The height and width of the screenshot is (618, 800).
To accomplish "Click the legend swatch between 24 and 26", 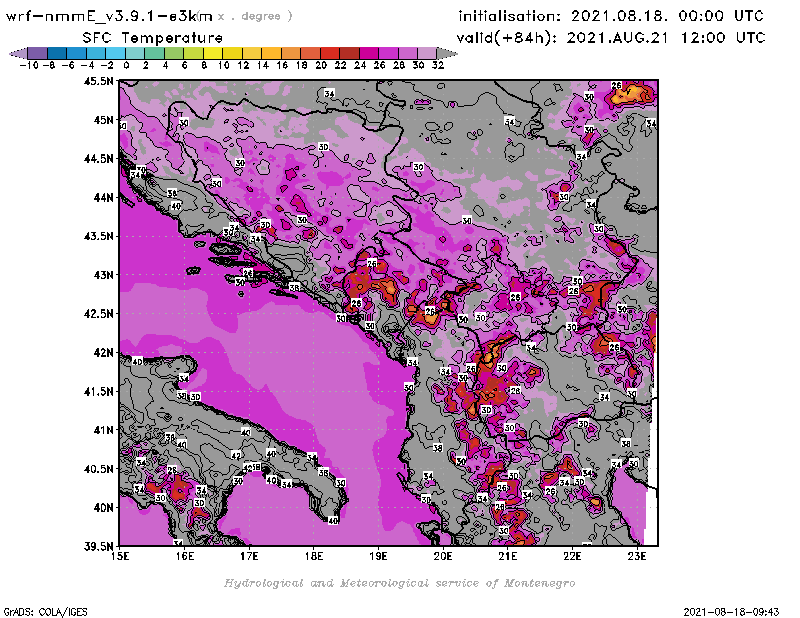I will point(368,53).
